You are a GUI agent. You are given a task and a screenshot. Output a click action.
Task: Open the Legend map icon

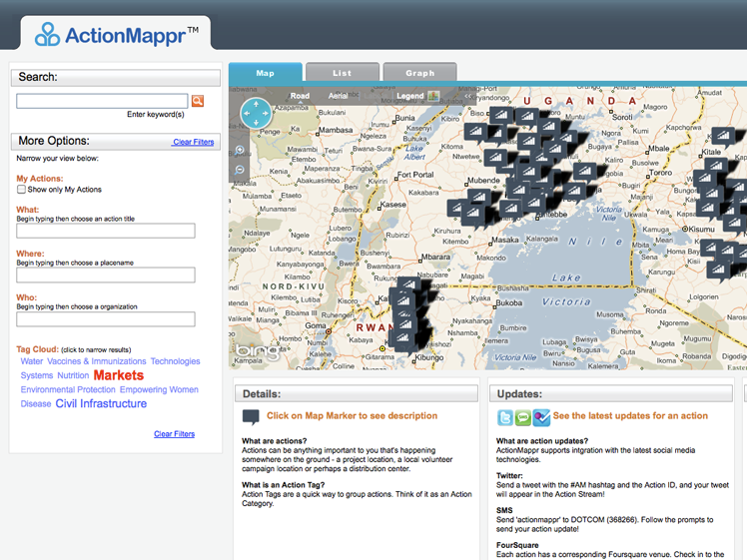(x=433, y=96)
